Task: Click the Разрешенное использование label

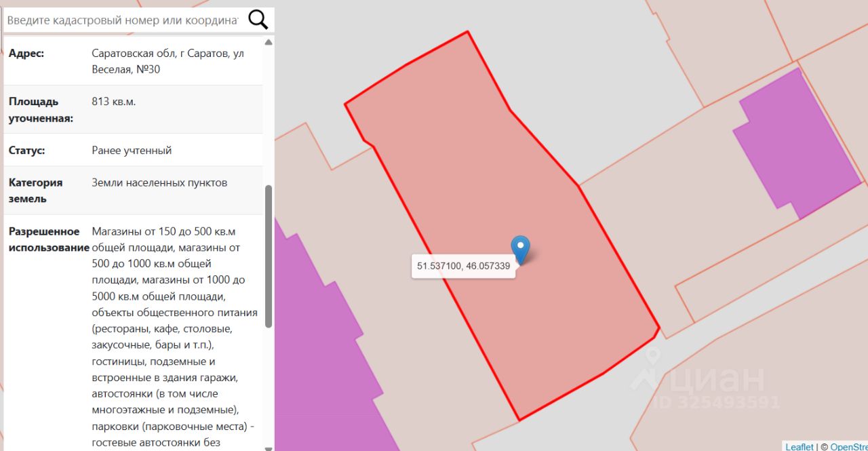Action: coord(49,239)
